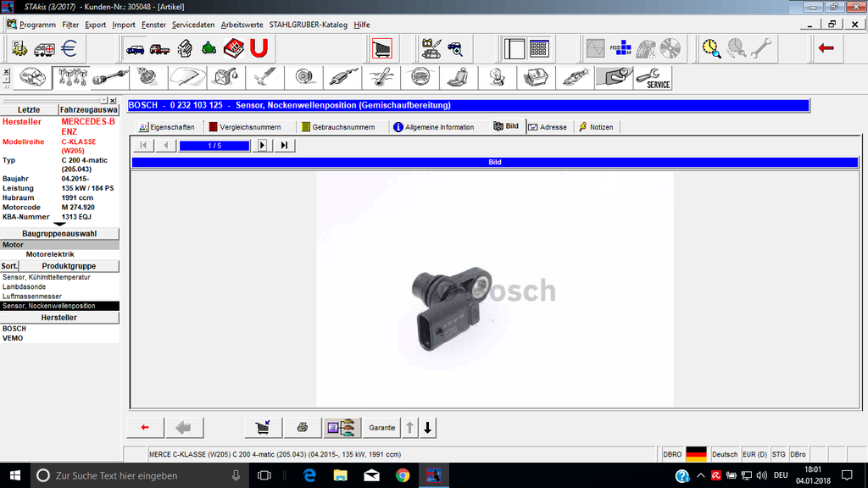Viewport: 868px width, 488px height.
Task: Switch to the Gebrauchsnummern tab
Action: pyautogui.click(x=338, y=127)
